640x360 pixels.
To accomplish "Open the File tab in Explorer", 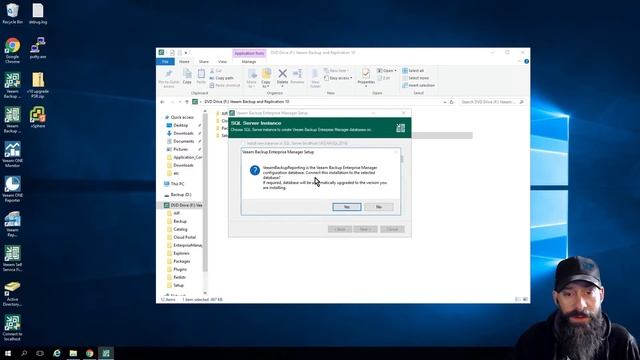I will [165, 62].
